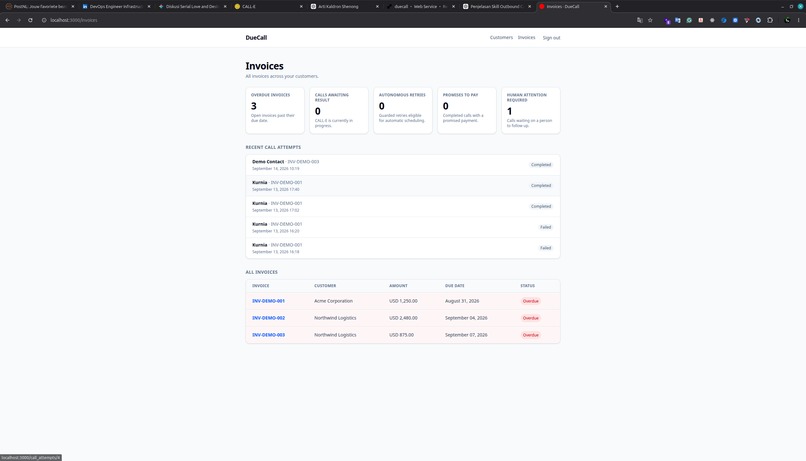Screen dimensions: 806x461
Task: Click the Completed badge on Demo Contact row
Action: pos(541,165)
